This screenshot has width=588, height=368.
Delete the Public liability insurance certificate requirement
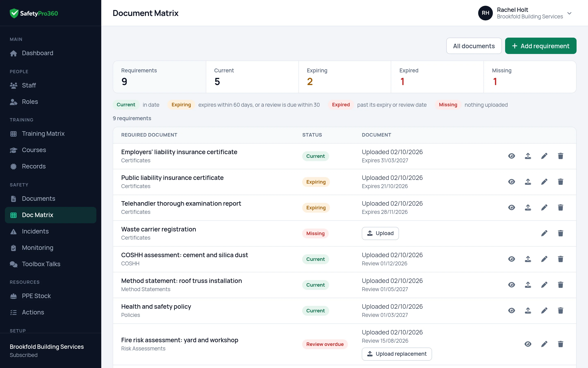[x=561, y=182]
